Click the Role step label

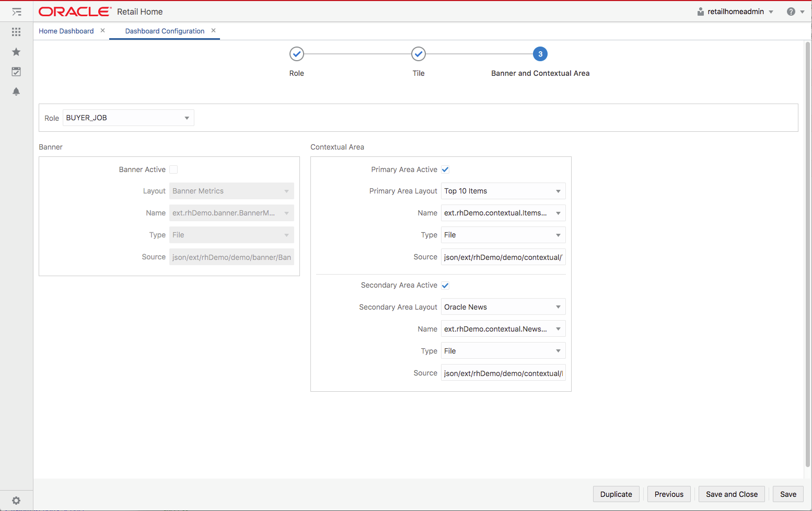(297, 73)
